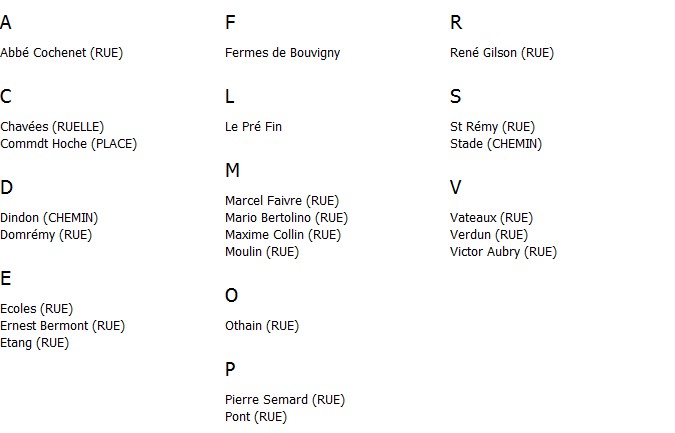Click Maxime Collin (RUE)

[283, 235]
